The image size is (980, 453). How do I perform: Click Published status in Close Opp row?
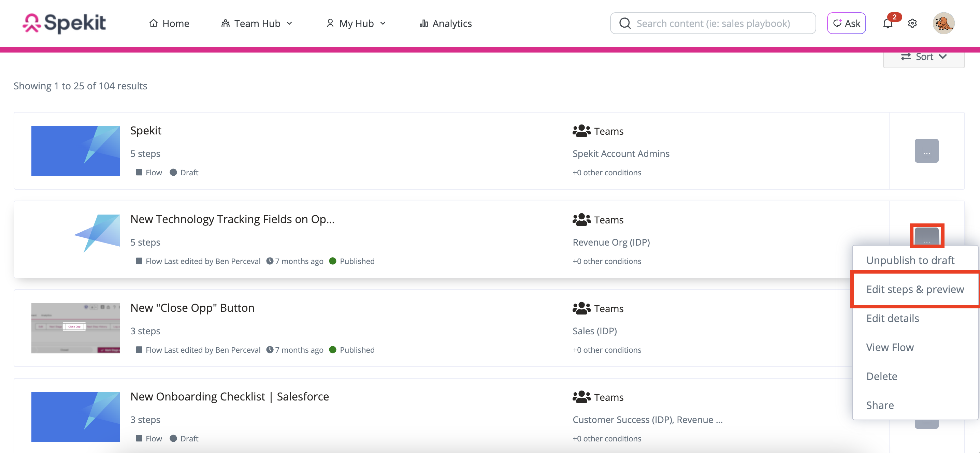352,350
